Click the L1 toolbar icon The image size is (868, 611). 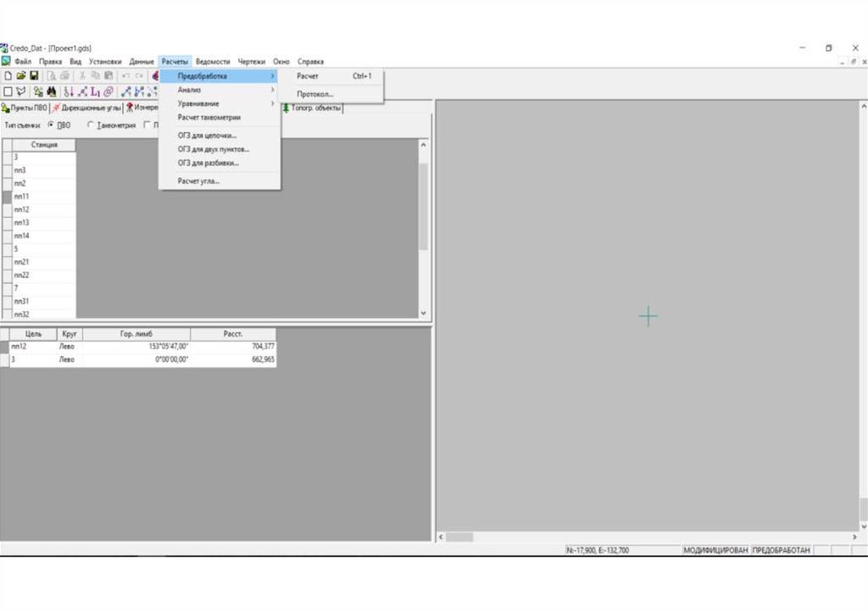coord(95,92)
